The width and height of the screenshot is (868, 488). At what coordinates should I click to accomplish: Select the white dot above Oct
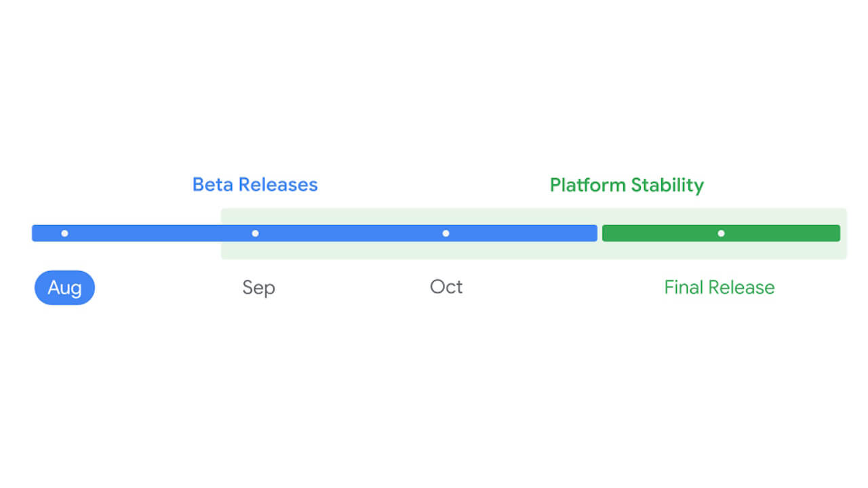coord(446,233)
